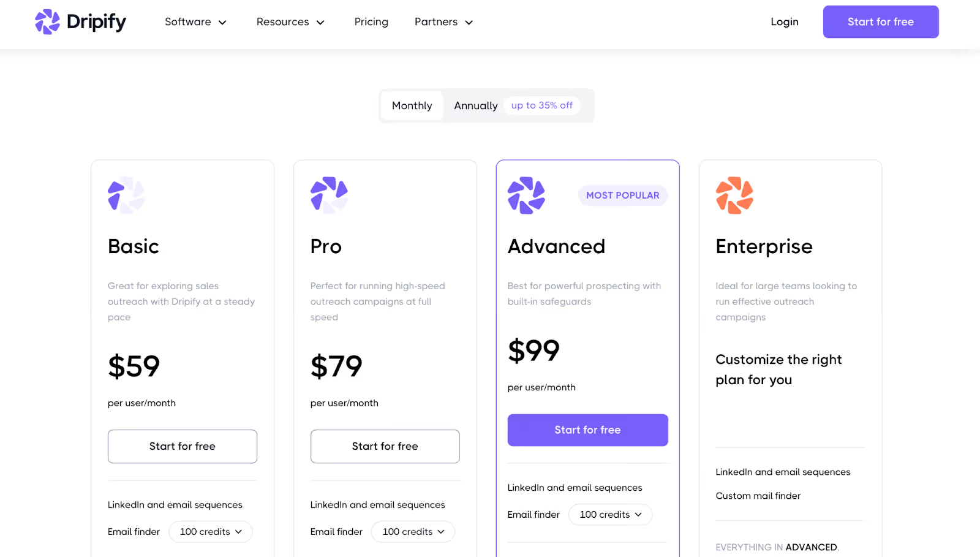This screenshot has height=557, width=980.
Task: Click the up to 35% off badge
Action: click(541, 105)
